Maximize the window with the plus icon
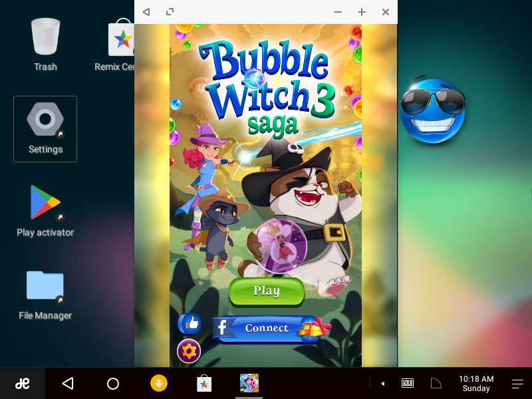 pyautogui.click(x=362, y=12)
